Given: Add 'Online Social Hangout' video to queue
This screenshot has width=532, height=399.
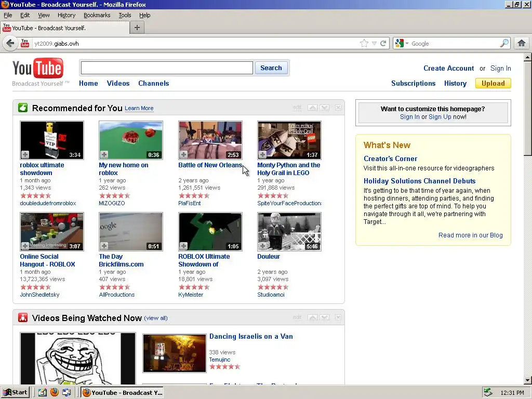Looking at the screenshot, I should click(25, 246).
